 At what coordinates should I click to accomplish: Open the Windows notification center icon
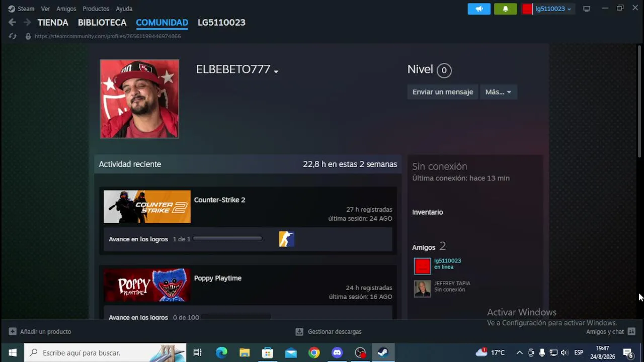pos(628,352)
